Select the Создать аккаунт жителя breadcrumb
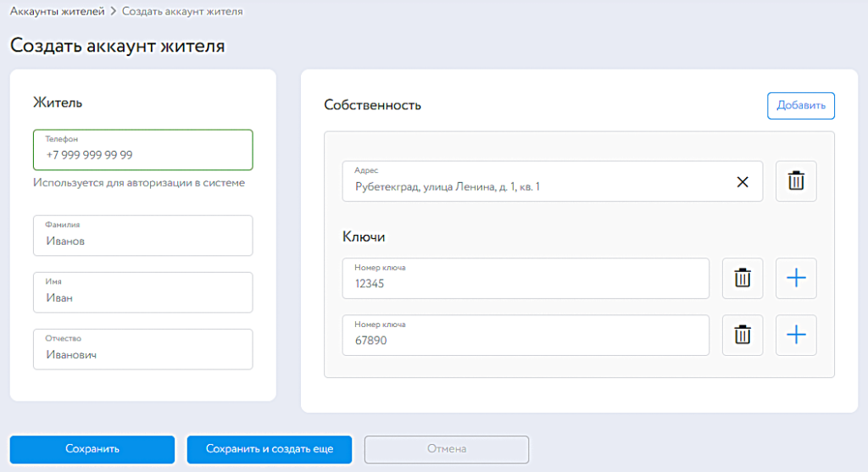Viewport: 868px width, 472px height. [x=182, y=12]
